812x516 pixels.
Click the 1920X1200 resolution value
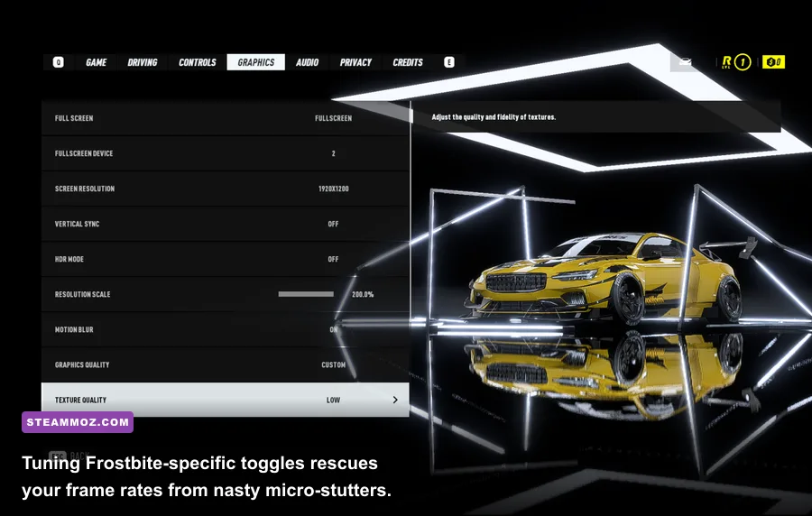[334, 189]
